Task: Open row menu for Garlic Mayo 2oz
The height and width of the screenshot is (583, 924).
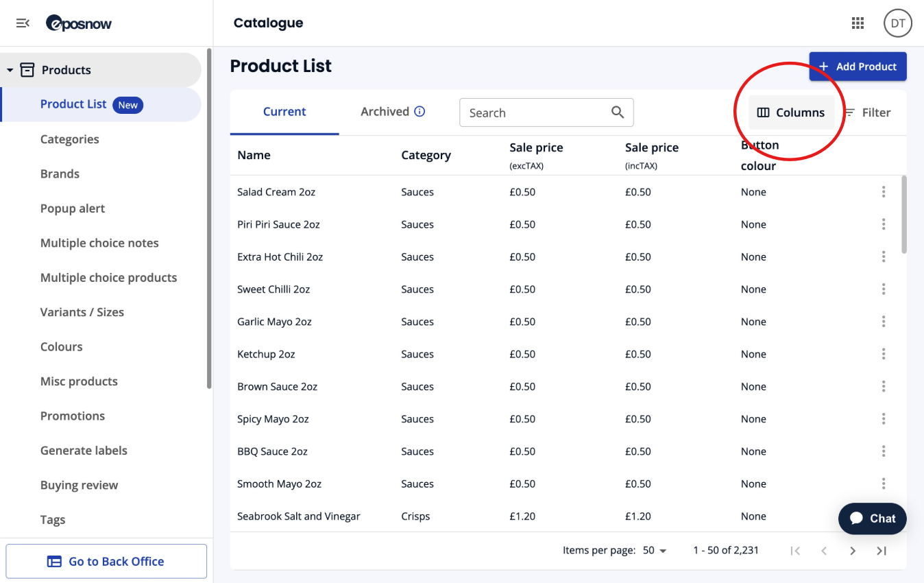Action: click(884, 322)
